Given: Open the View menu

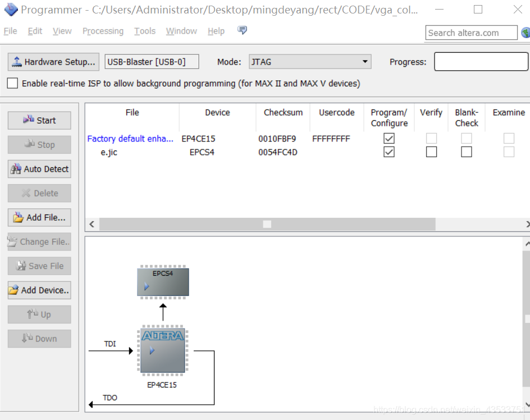Looking at the screenshot, I should [x=62, y=31].
